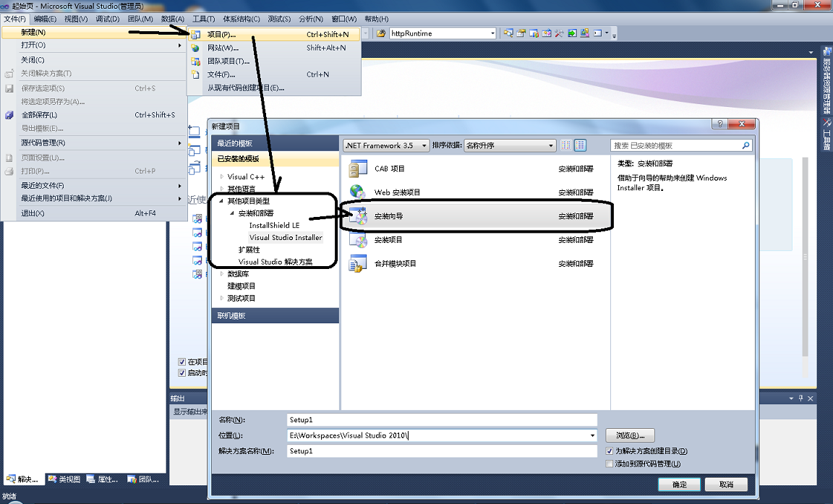Toggle 添加到源代码管理 checkbox
833x504 pixels.
click(x=610, y=464)
